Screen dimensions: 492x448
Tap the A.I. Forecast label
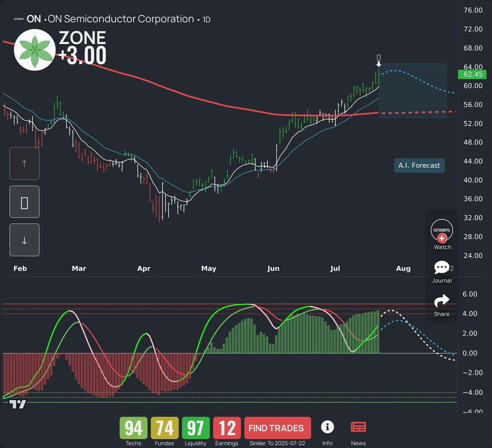pos(419,166)
